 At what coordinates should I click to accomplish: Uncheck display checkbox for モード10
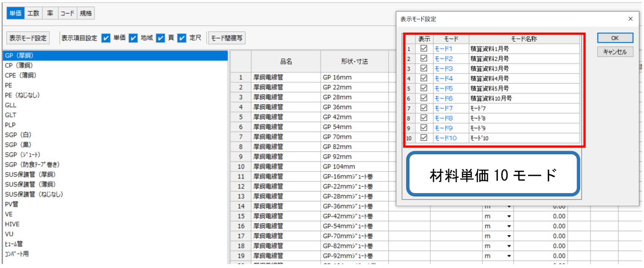[x=424, y=138]
